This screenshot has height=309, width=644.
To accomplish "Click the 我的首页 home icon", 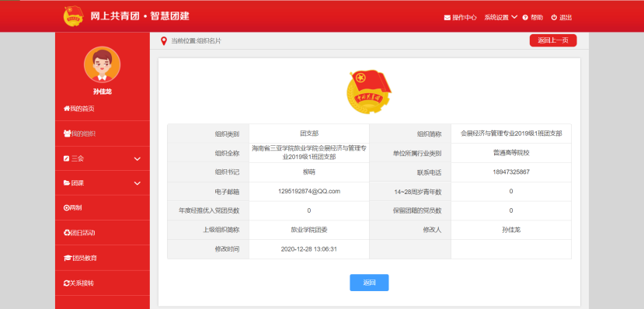I will click(66, 109).
